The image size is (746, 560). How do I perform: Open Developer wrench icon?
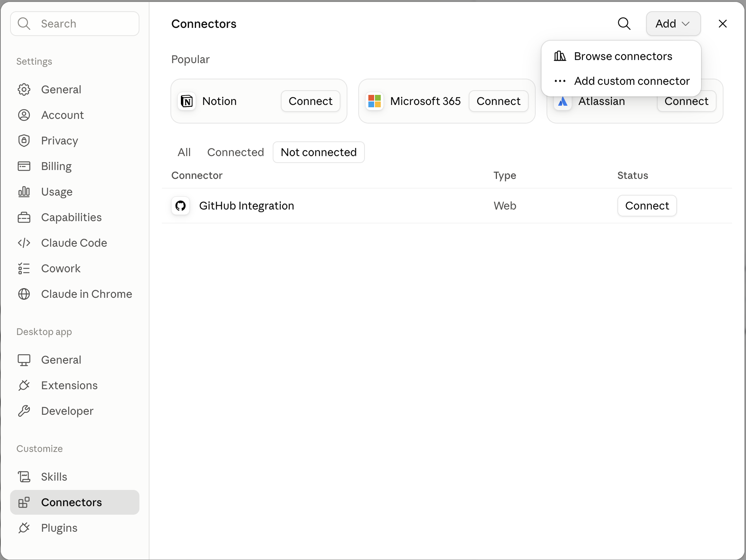pos(24,411)
